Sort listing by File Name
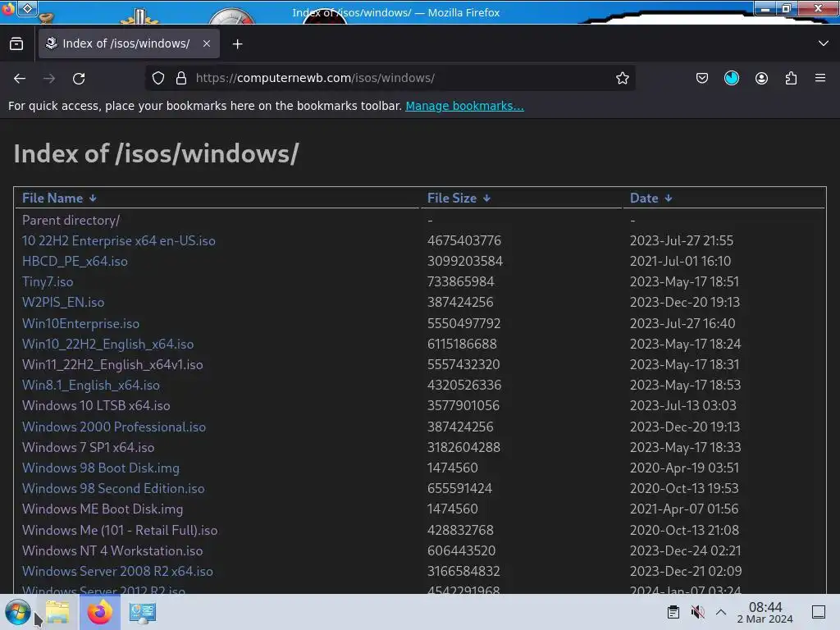 coord(59,199)
